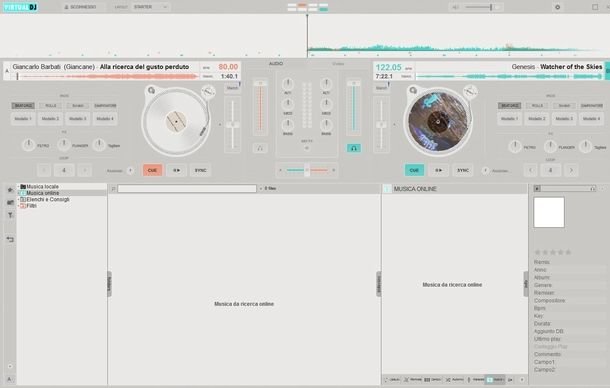Click the left deck pitch slider

233,125
